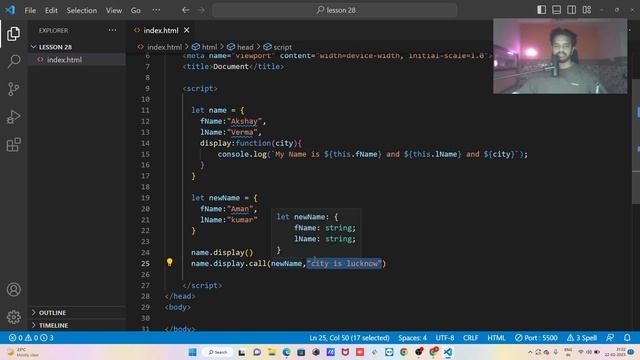Open the Run and Debug view
Viewport: 640px width, 360px height.
(13, 117)
